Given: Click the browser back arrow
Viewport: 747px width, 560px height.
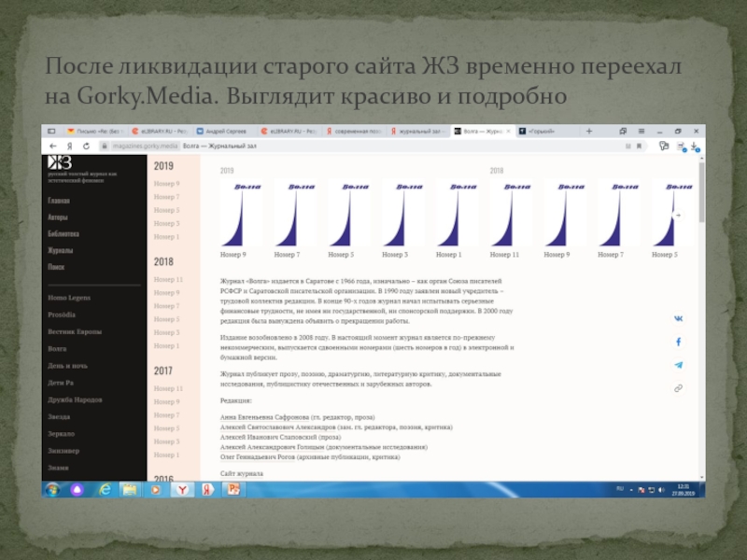Looking at the screenshot, I should [53, 147].
